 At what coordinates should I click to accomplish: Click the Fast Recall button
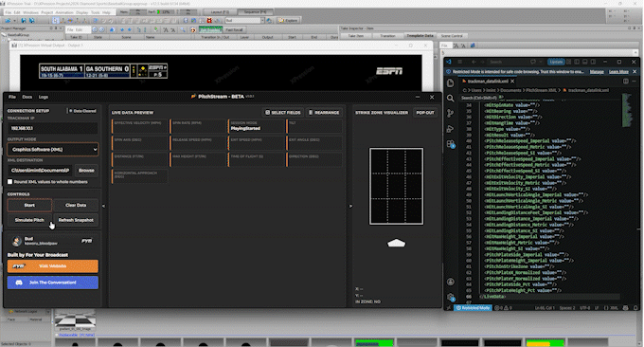tap(235, 29)
